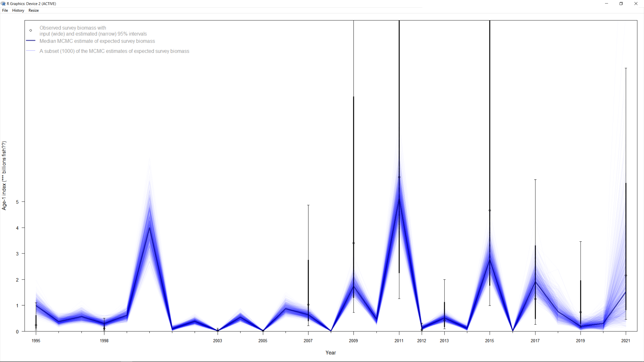644x362 pixels.
Task: Click the 1995 observed data point
Action: 35,325
